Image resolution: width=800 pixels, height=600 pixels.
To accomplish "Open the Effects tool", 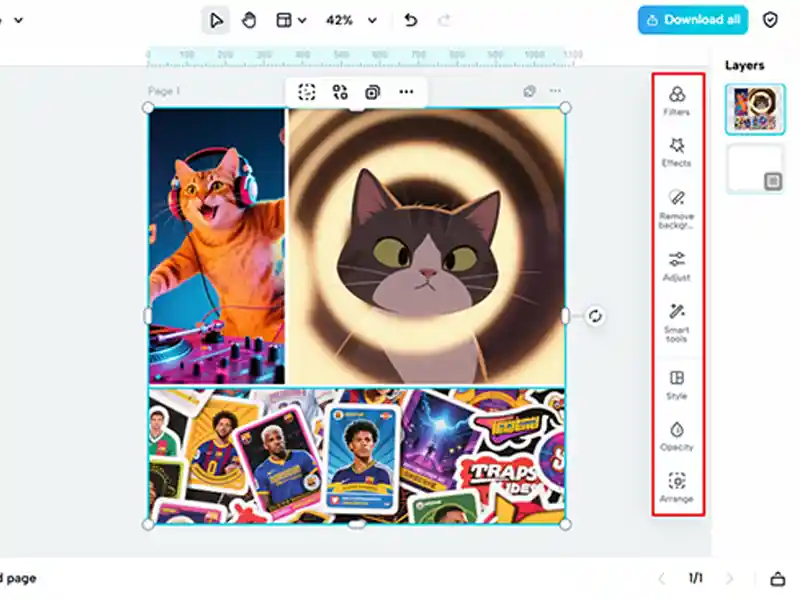I will 677,151.
